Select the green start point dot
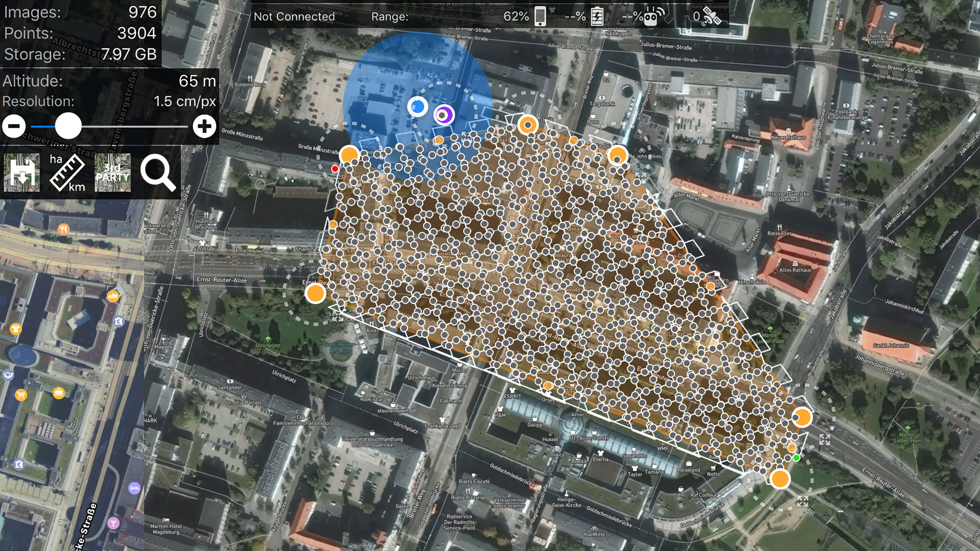 pos(797,458)
